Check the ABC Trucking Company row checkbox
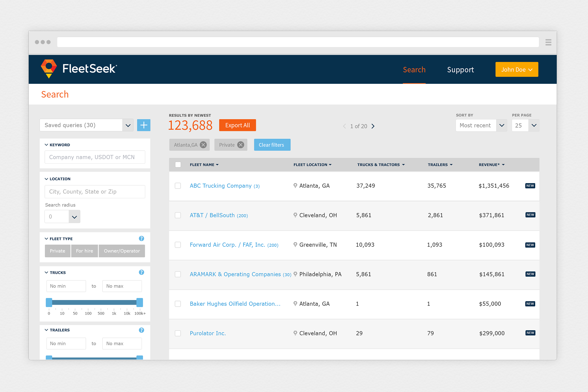 178,186
